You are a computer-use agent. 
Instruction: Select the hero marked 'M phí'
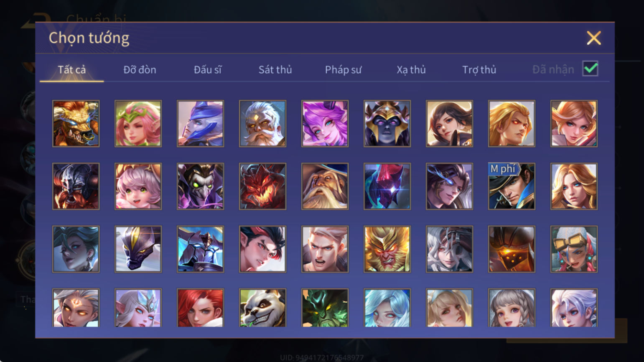[512, 186]
